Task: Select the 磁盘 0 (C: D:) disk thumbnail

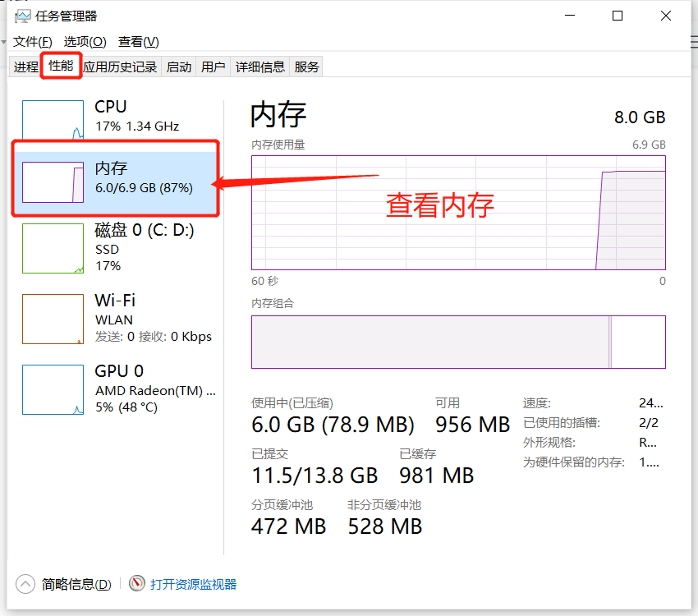Action: (x=53, y=248)
